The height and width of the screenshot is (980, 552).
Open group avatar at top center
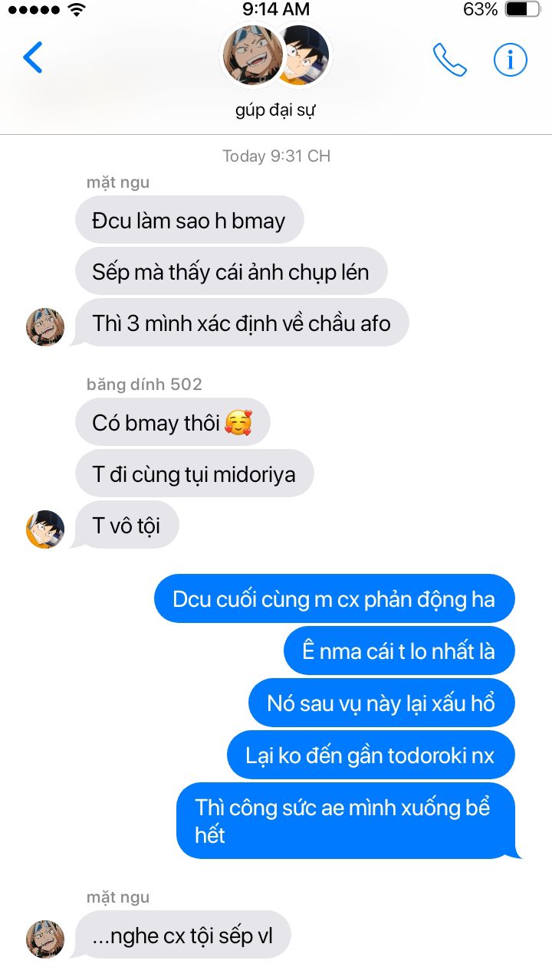276,56
